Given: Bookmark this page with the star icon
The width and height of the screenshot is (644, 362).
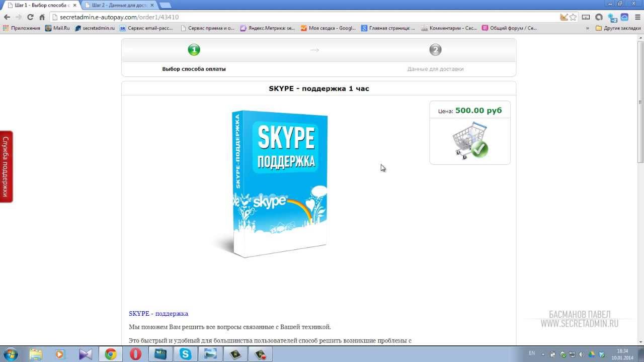Looking at the screenshot, I should point(573,17).
